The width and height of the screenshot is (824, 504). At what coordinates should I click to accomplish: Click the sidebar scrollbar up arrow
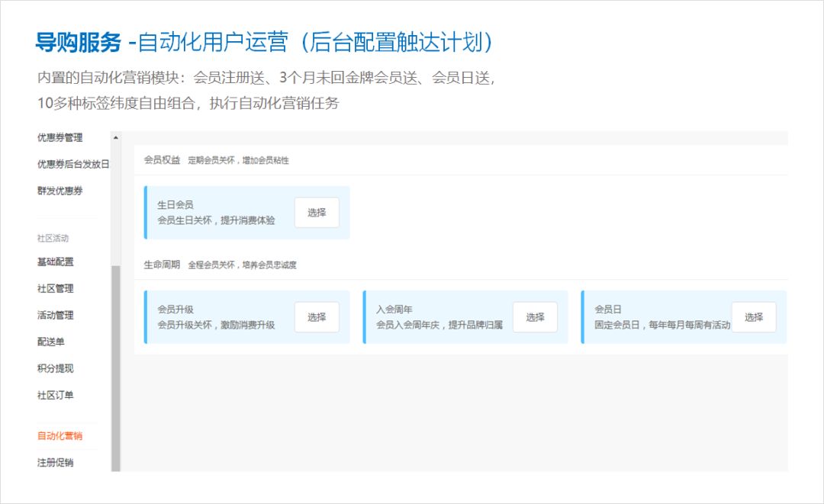click(116, 137)
